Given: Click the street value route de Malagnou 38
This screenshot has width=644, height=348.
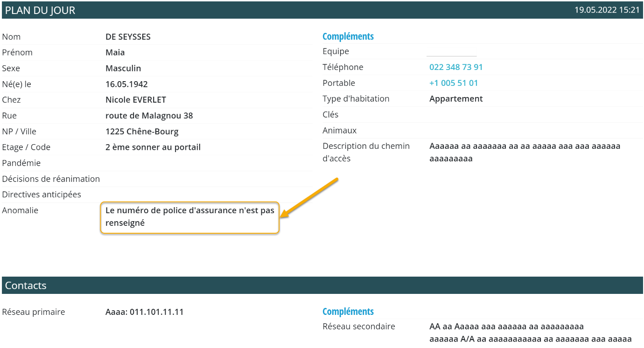Looking at the screenshot, I should pos(149,116).
